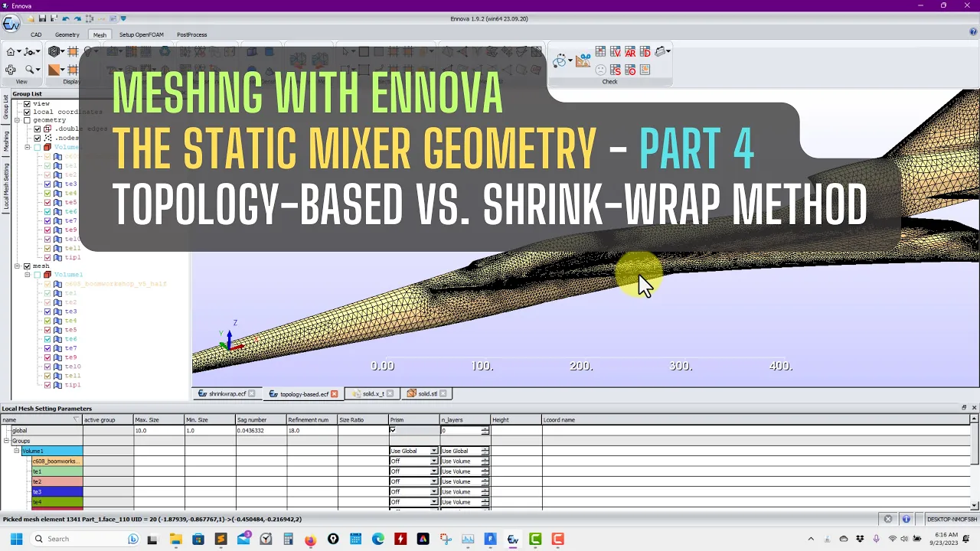This screenshot has width=980, height=551.
Task: Open the Home view dropdown arrow
Action: pyautogui.click(x=18, y=53)
